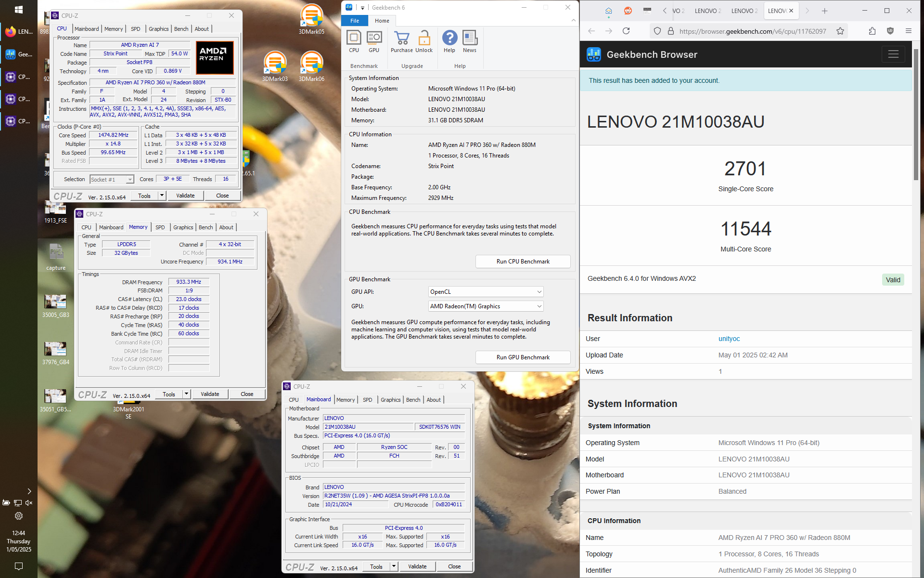Click the muted volume tray icon
The height and width of the screenshot is (578, 924).
click(29, 503)
